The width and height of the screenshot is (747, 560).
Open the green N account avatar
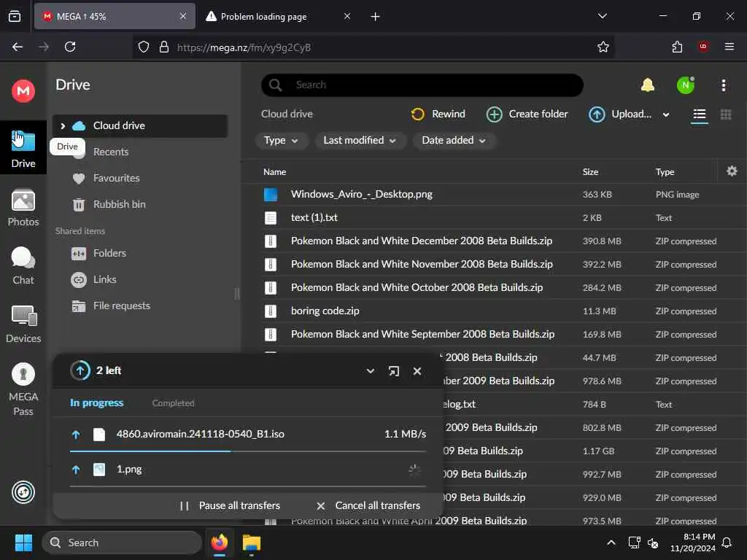coord(686,85)
